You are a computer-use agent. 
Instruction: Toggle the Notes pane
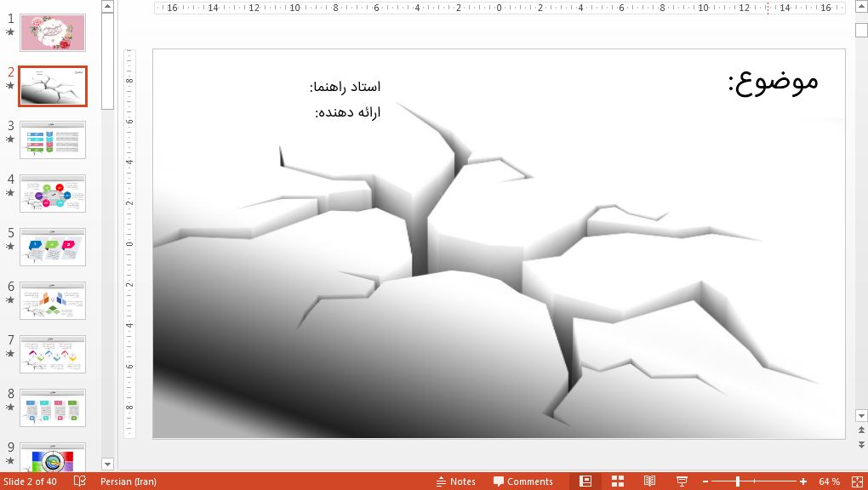(x=456, y=481)
